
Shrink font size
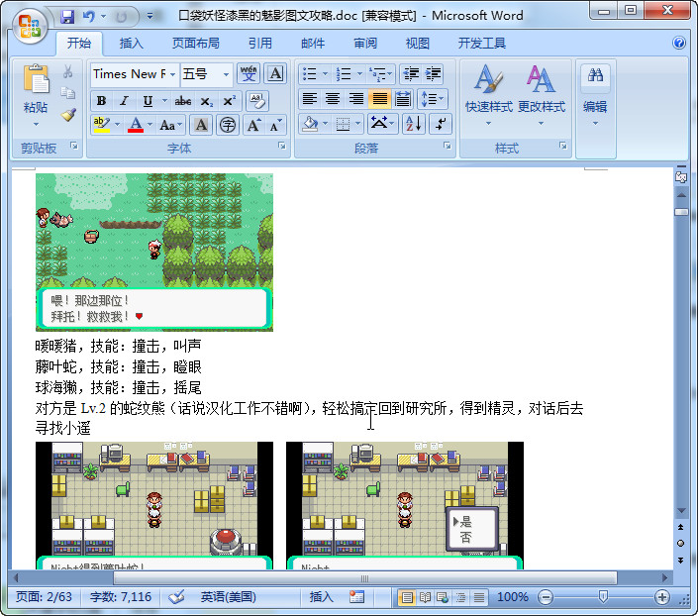[275, 125]
